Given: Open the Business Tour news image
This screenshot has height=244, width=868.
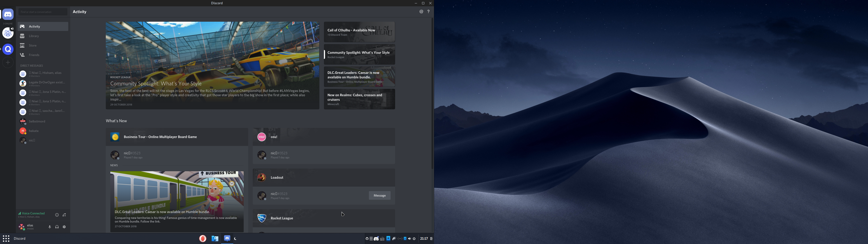Looking at the screenshot, I should pyautogui.click(x=177, y=202).
